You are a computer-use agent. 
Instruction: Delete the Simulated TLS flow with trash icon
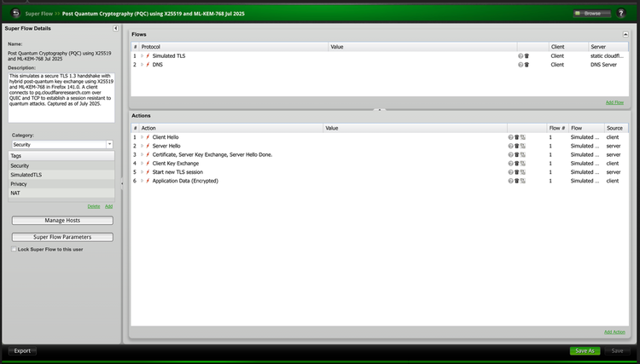pos(527,55)
